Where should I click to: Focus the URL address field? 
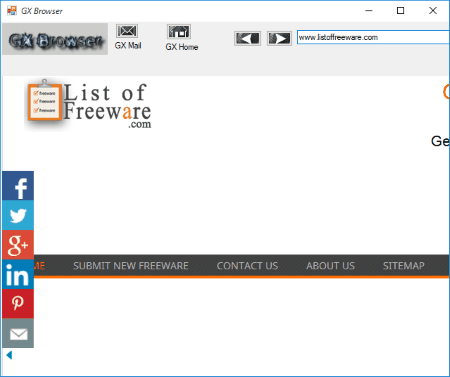[373, 37]
